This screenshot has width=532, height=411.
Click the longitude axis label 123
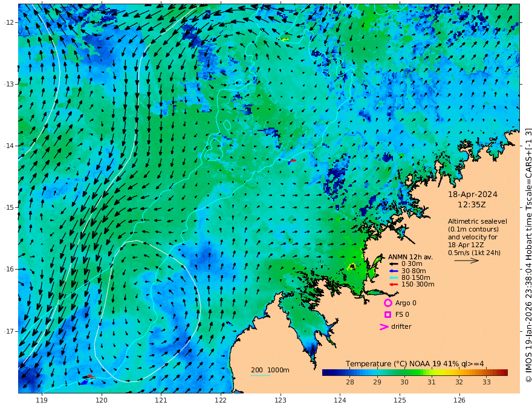281,400
